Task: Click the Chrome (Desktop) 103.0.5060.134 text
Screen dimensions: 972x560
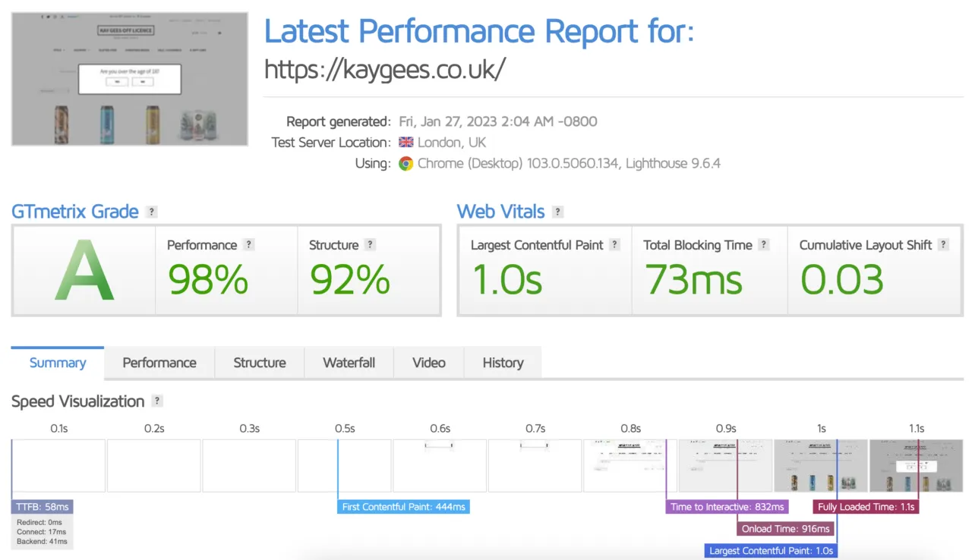Action: (518, 163)
